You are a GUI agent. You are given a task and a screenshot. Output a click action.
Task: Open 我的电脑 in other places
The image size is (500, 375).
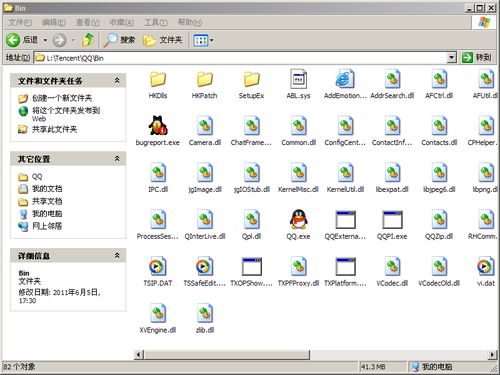click(x=47, y=214)
